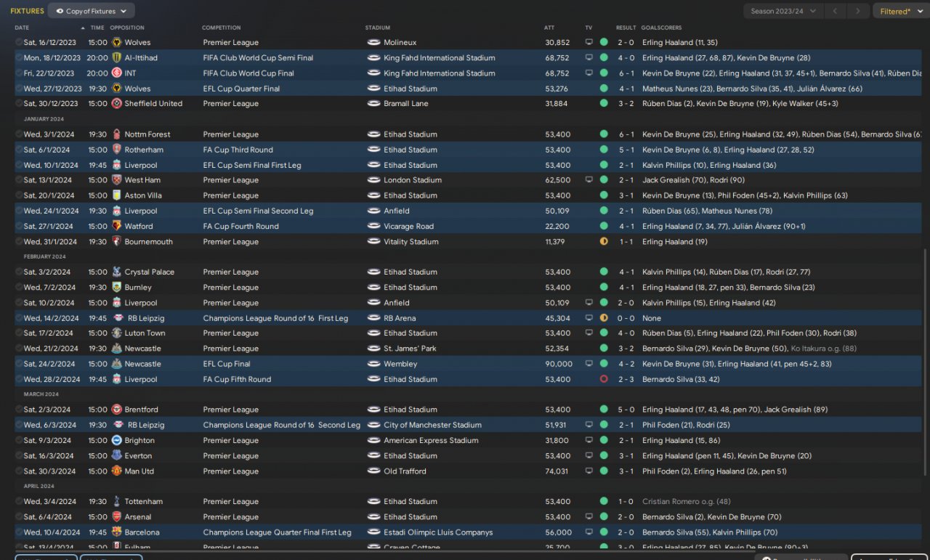Viewport: 930px width, 560px height.
Task: Click the TV icon on the West Ham row
Action: [589, 180]
